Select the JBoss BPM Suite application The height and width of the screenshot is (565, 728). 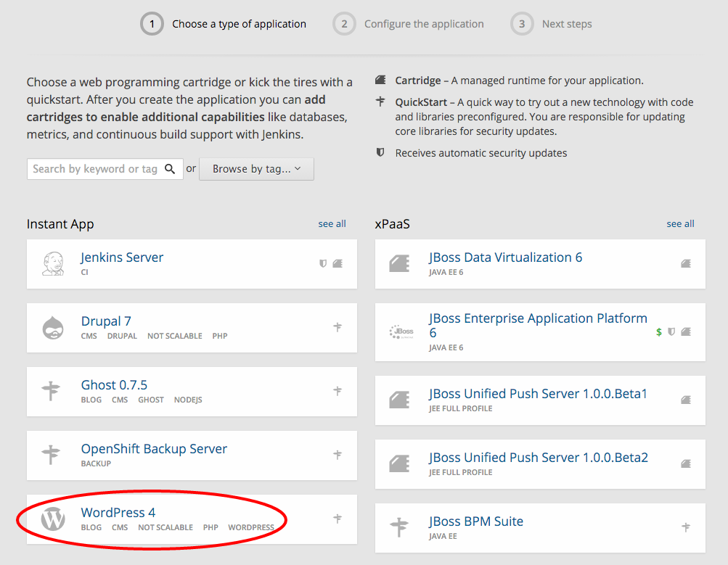(x=476, y=521)
